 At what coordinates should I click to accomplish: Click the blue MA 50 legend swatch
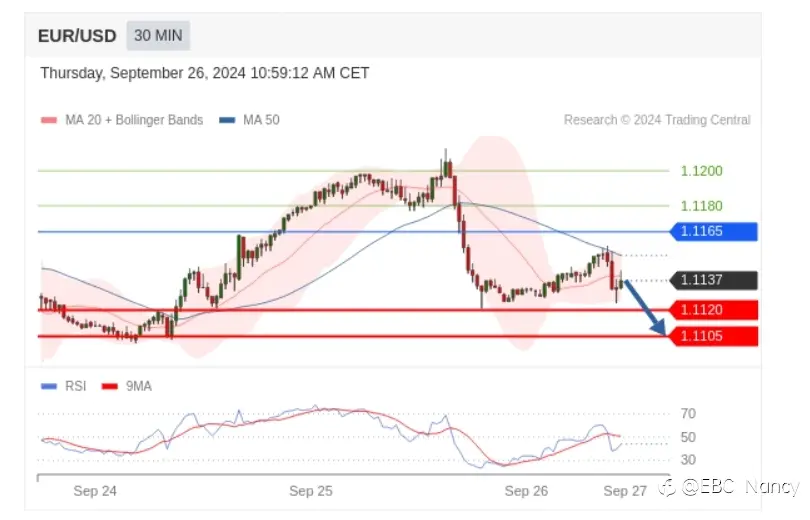227,120
